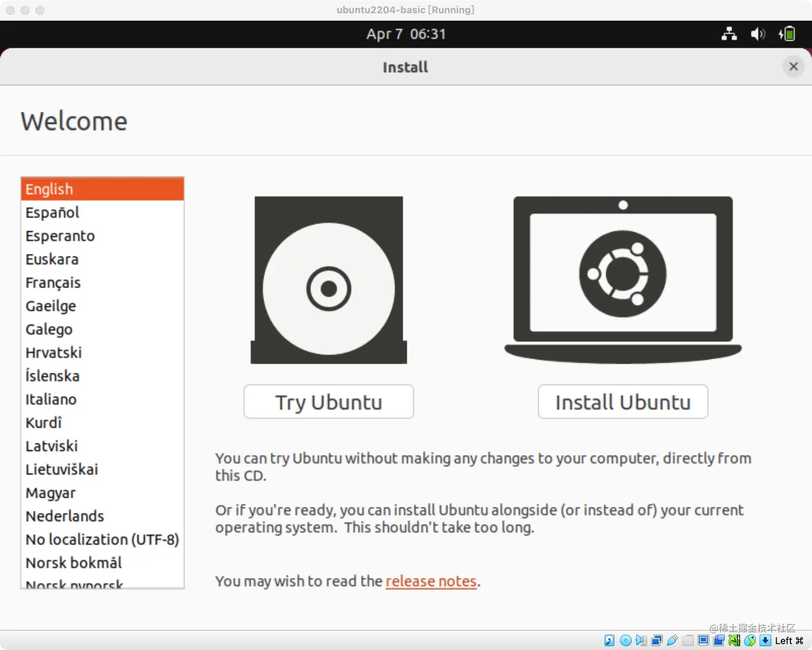The width and height of the screenshot is (812, 650).
Task: Choose Italiano in the list
Action: click(103, 399)
